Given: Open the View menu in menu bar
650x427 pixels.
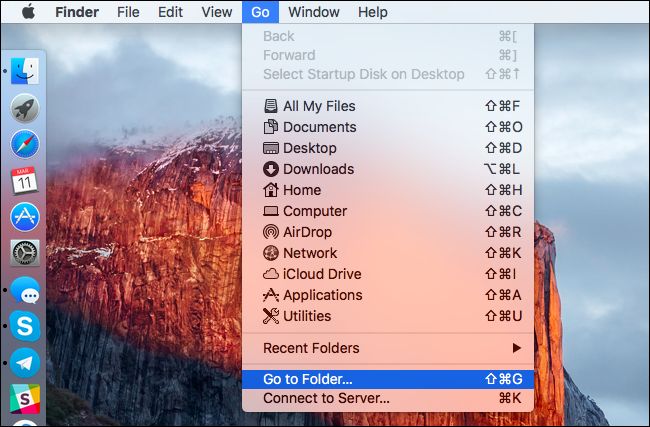Looking at the screenshot, I should (216, 12).
